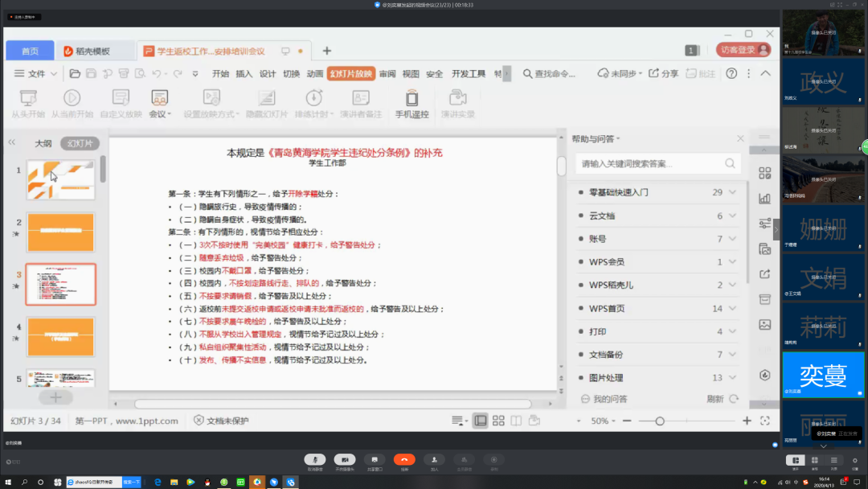The width and height of the screenshot is (868, 489).
Task: Click the 分享 share icon
Action: (663, 73)
